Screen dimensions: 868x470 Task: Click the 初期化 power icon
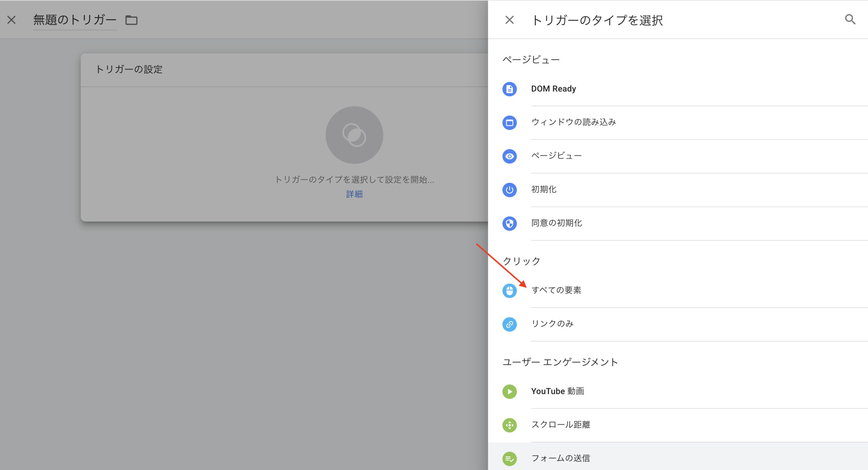509,190
